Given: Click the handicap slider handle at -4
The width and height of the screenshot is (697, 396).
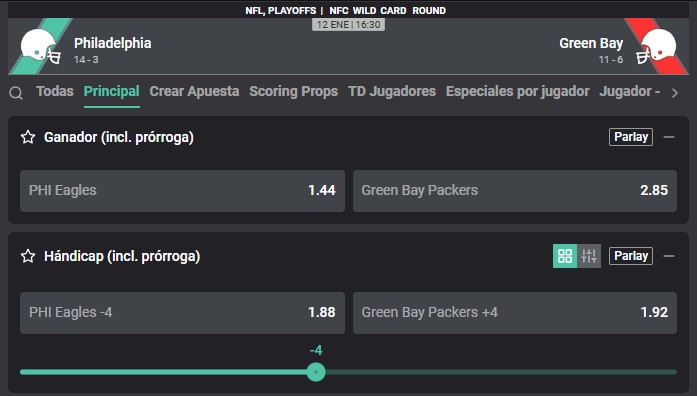Looking at the screenshot, I should tap(316, 372).
